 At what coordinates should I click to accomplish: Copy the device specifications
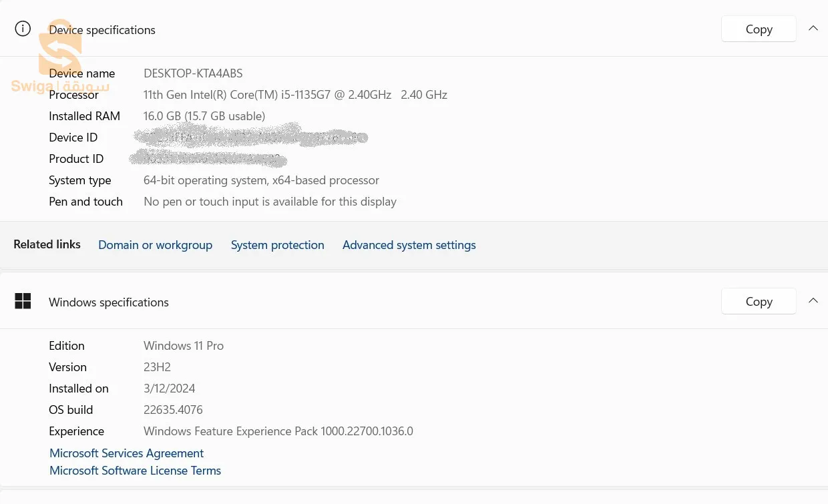coord(759,29)
